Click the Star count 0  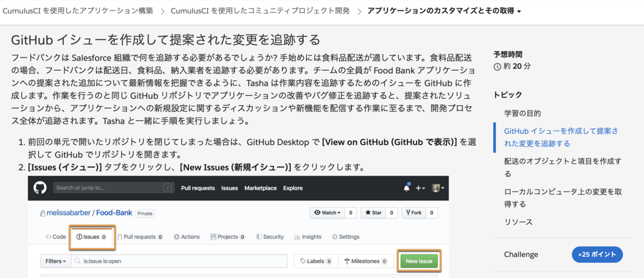tap(392, 213)
